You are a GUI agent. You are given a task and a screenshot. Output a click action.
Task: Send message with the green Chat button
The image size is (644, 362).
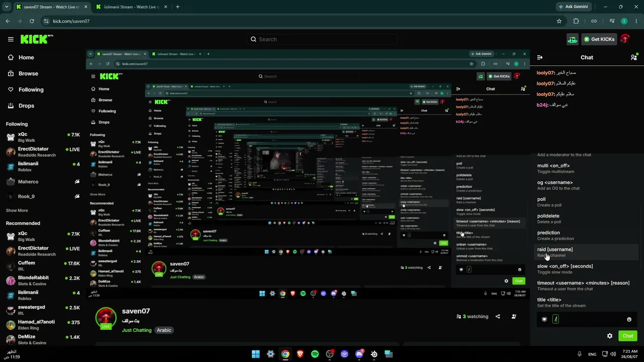(x=627, y=336)
